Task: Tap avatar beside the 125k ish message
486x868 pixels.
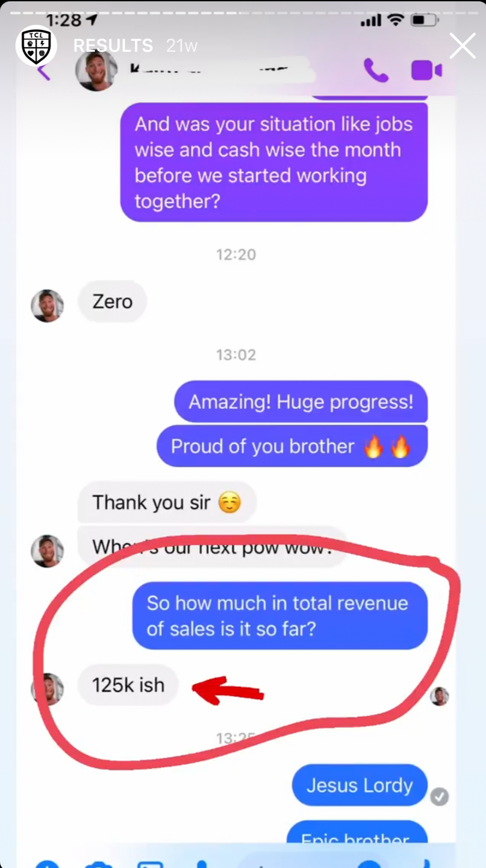Action: click(x=48, y=689)
